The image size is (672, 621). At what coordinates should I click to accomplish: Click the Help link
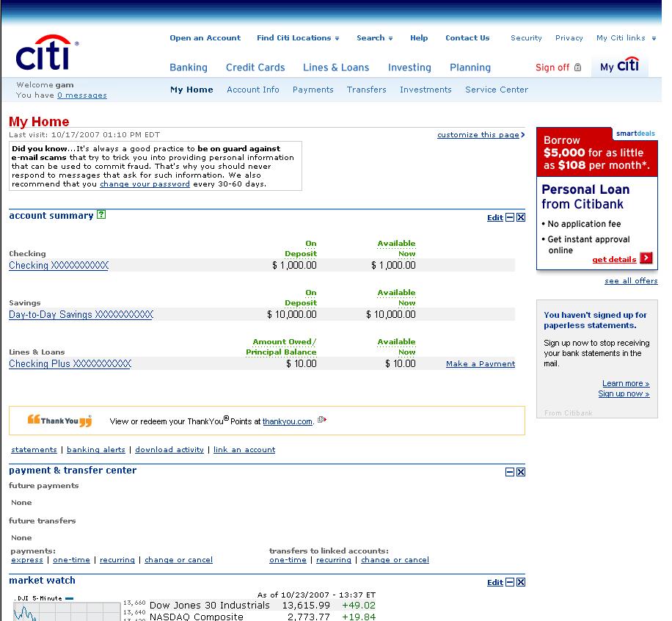pyautogui.click(x=419, y=37)
